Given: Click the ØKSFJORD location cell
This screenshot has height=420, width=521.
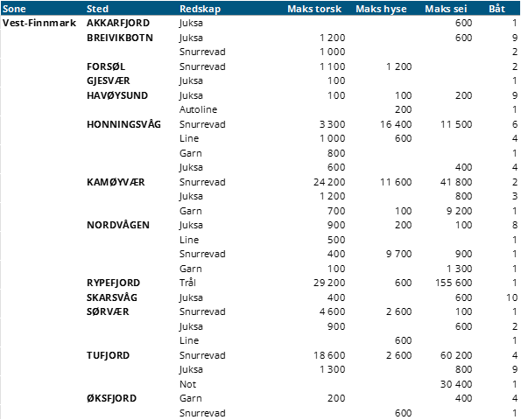Looking at the screenshot, I should pos(112,398).
